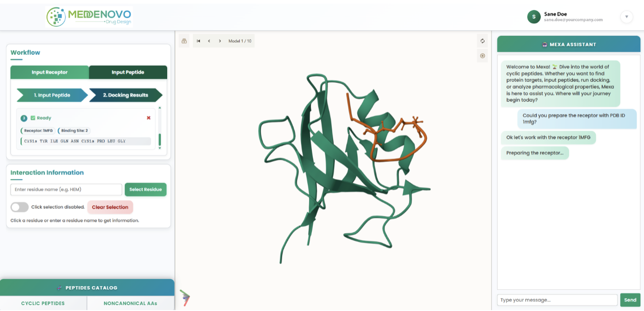Remove the Ready peptide job with red X
Image resolution: width=644 pixels, height=311 pixels.
coord(148,118)
